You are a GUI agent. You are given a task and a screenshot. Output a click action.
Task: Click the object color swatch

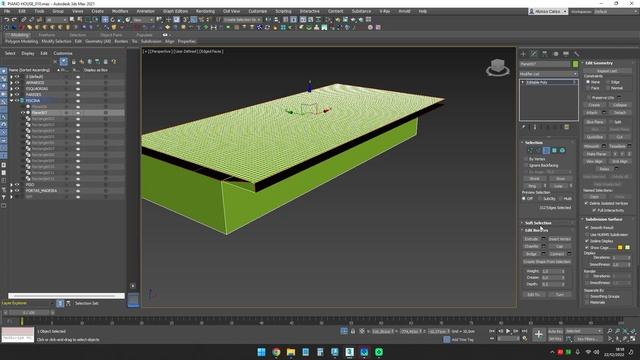coord(575,64)
